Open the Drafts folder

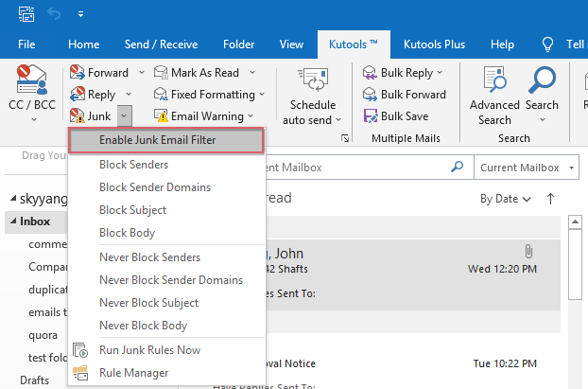pos(34,380)
